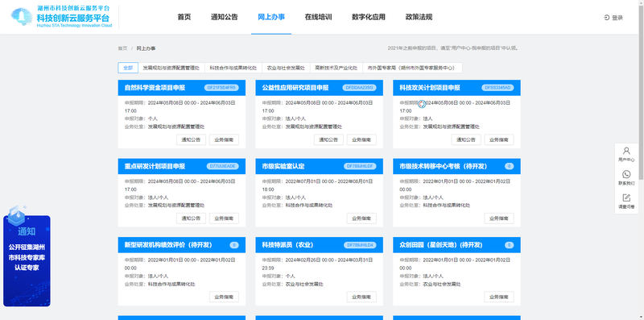Open 业务指南 for 自然科学资金项目申报

[x=224, y=139]
